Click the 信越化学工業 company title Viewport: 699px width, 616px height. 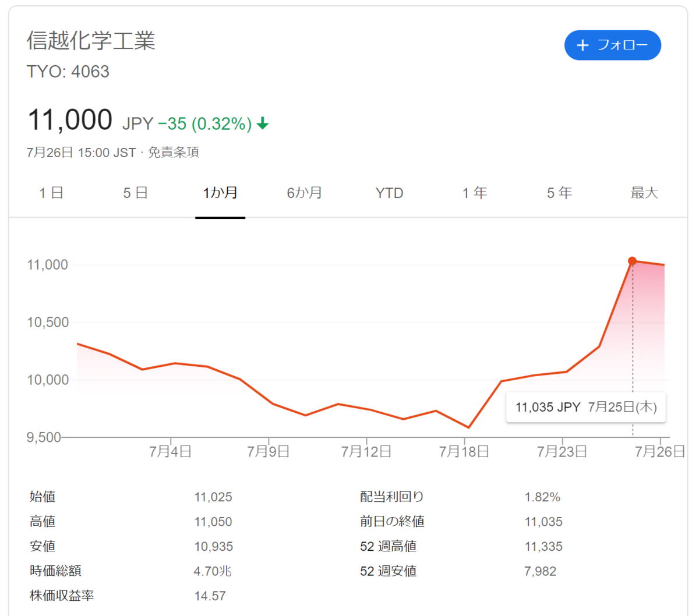pos(91,41)
